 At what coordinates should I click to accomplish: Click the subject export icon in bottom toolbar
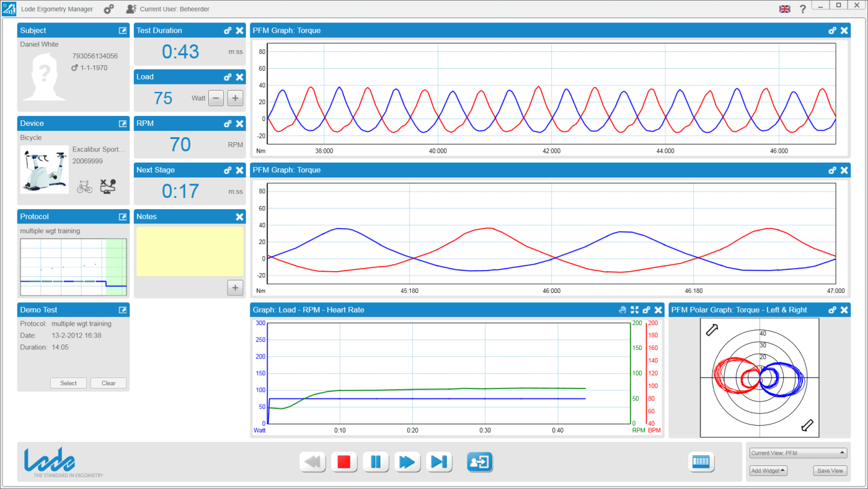[479, 462]
